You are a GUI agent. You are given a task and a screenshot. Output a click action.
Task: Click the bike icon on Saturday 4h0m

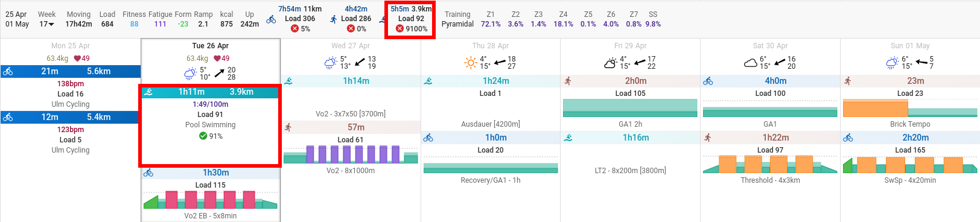click(708, 81)
